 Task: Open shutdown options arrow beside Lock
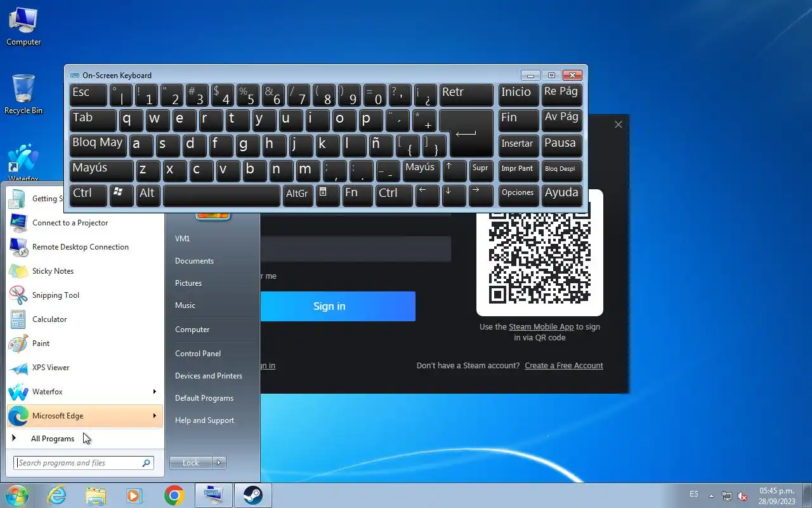pyautogui.click(x=219, y=463)
